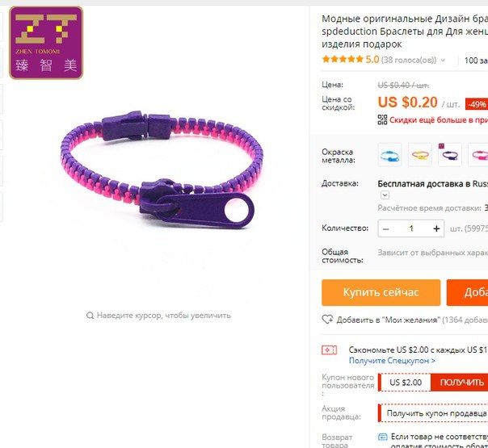The width and height of the screenshot is (488, 448).
Task: Select the blue bracelet color option
Action: (389, 155)
